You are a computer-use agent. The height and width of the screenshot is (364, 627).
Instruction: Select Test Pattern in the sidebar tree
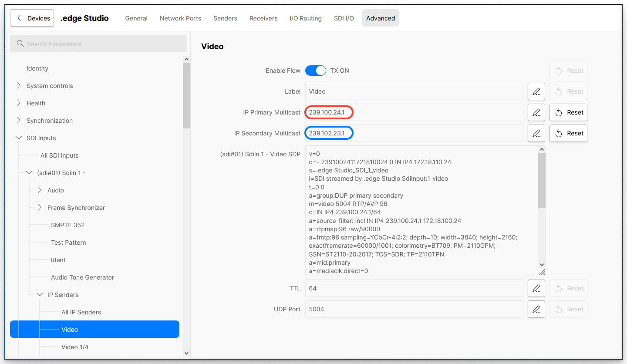click(68, 243)
